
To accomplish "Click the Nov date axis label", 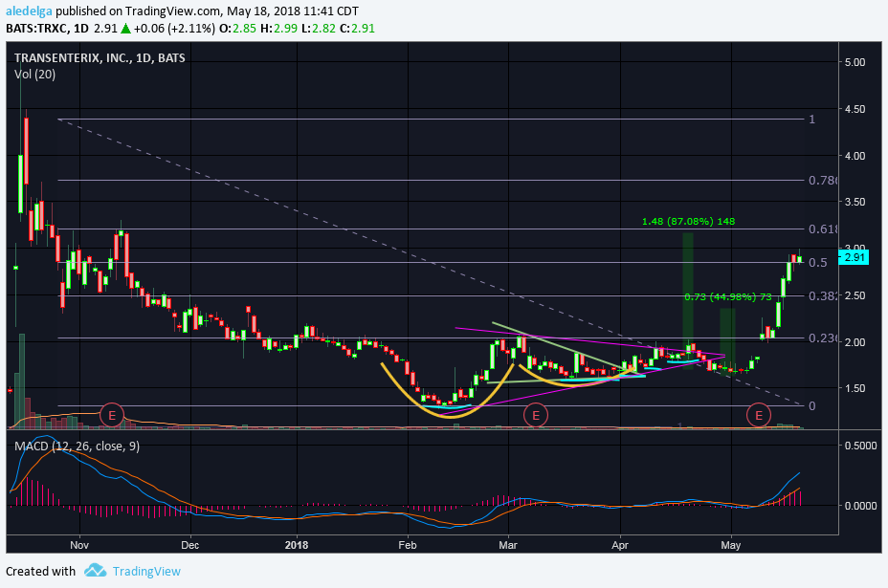I will pyautogui.click(x=79, y=545).
